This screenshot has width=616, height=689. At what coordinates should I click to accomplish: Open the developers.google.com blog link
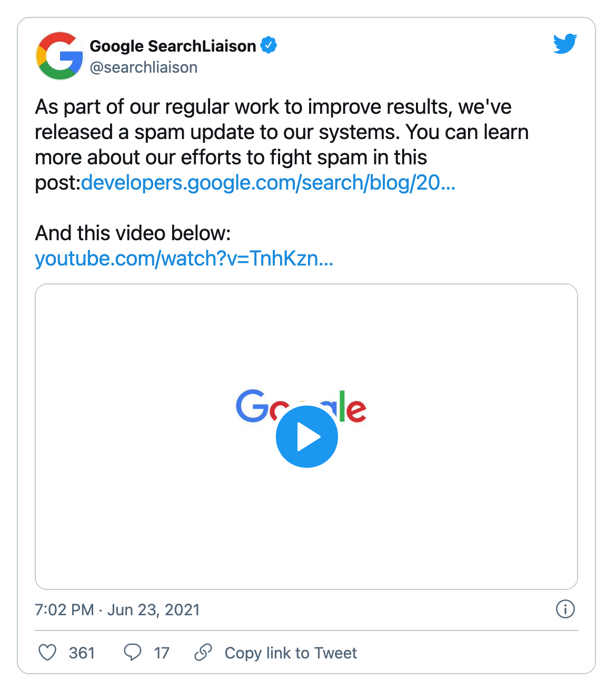pos(268,183)
